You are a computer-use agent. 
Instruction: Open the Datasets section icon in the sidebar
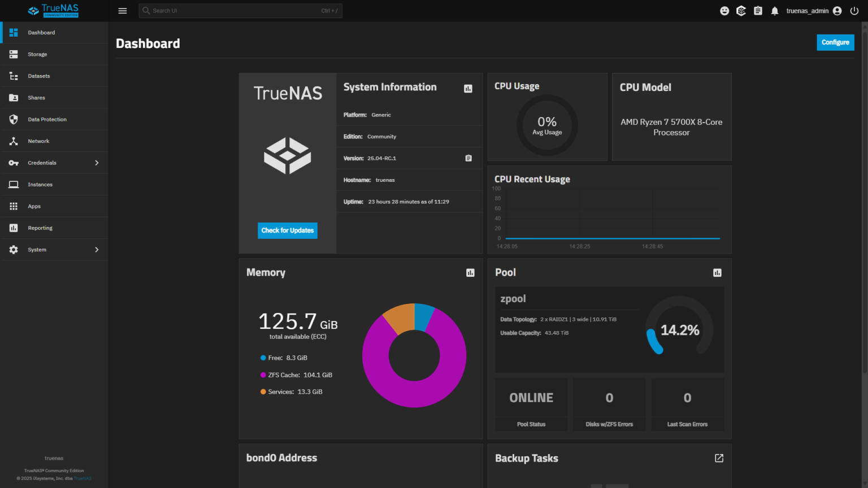pyautogui.click(x=14, y=76)
